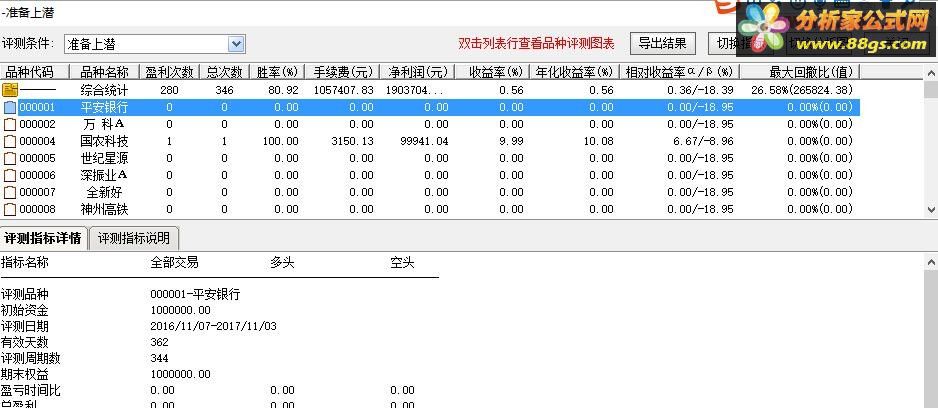
Task: Click the file icon of 000008 row
Action: click(10, 209)
